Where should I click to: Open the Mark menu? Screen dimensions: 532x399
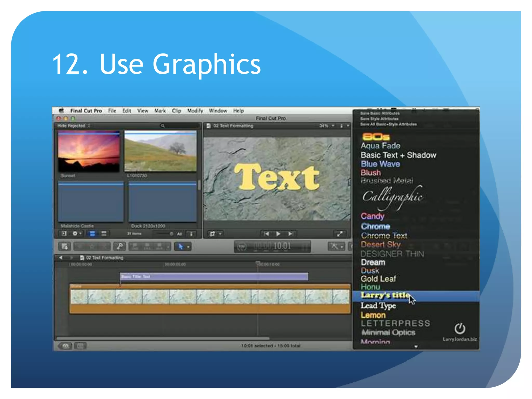tap(160, 111)
